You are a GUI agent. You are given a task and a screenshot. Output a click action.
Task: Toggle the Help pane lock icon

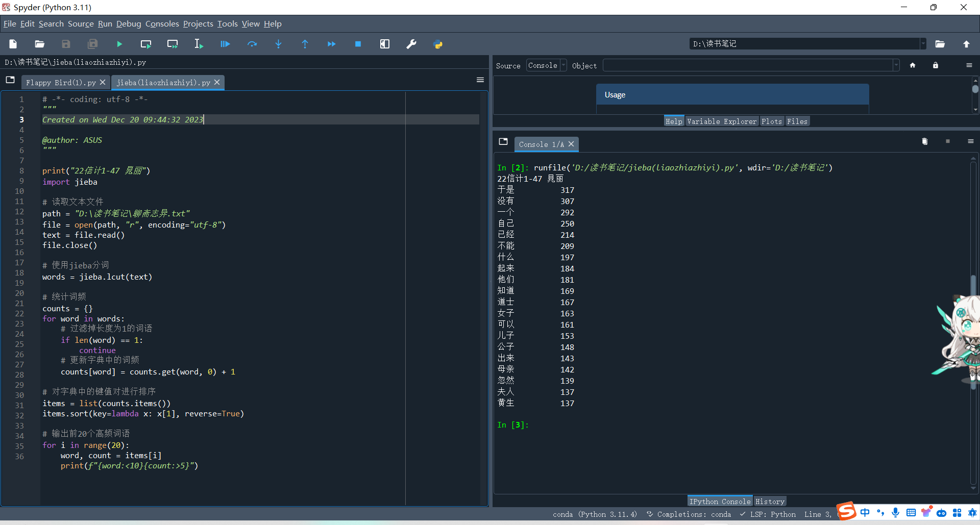(x=936, y=65)
